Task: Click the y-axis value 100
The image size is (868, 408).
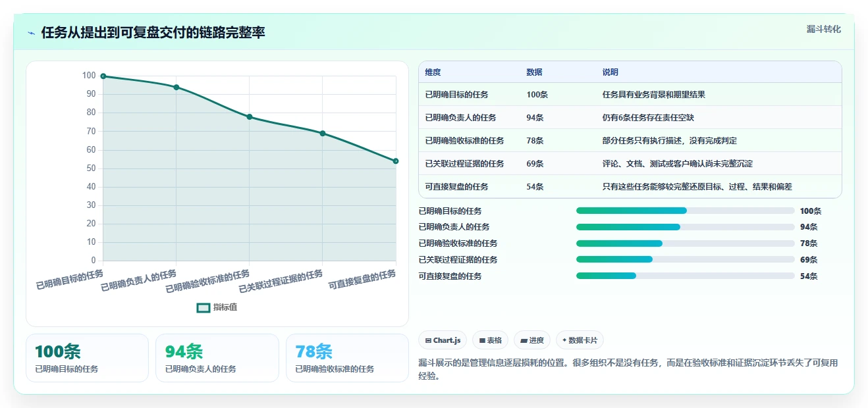Action: [89, 76]
